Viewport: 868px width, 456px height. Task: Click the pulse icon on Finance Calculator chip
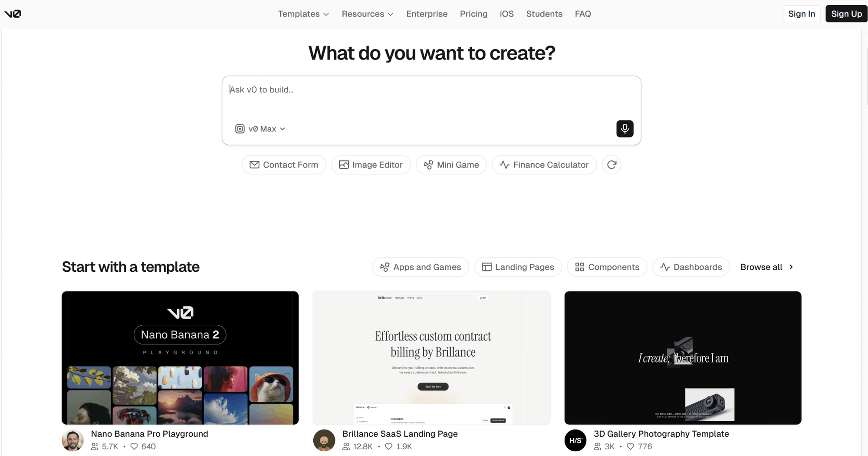click(504, 165)
